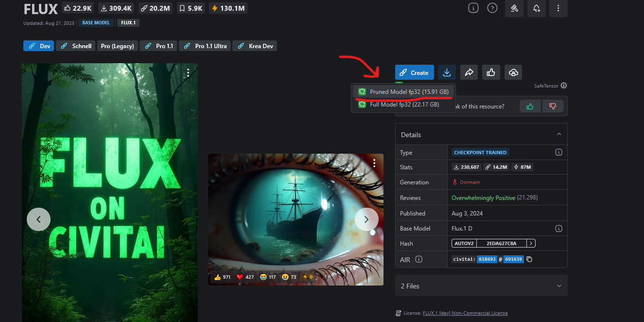React with crying emoji 73

click(289, 277)
